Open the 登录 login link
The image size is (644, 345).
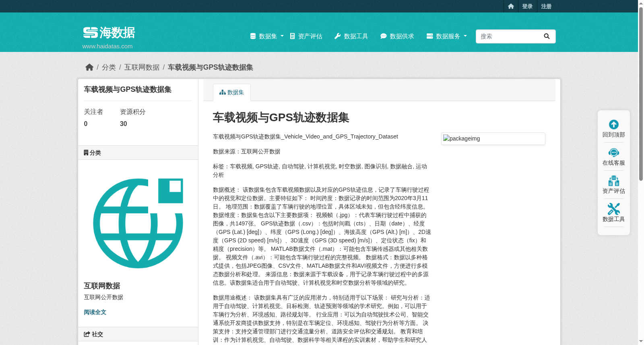pyautogui.click(x=527, y=6)
